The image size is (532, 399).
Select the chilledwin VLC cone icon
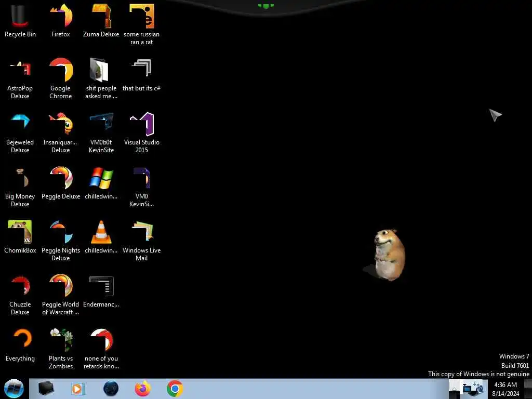101,237
